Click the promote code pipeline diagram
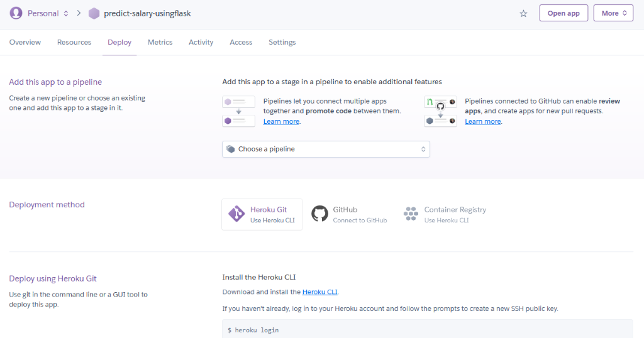This screenshot has width=644, height=338. (x=238, y=111)
